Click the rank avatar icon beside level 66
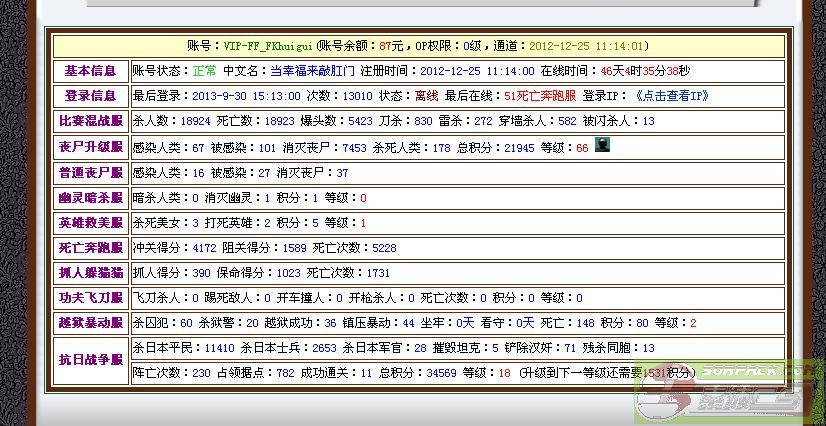The height and width of the screenshot is (426, 826). pyautogui.click(x=603, y=146)
